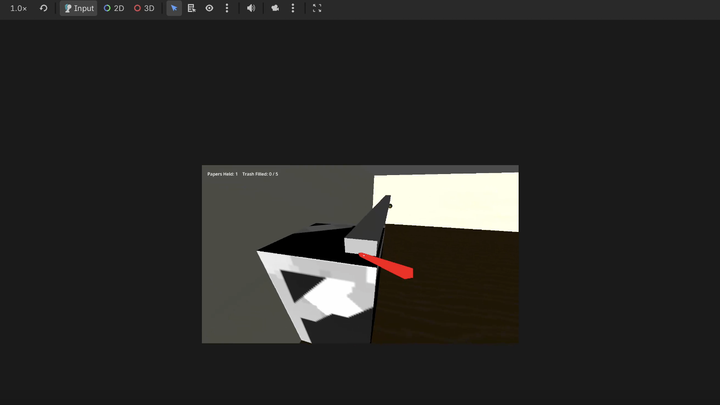Reset the game speed
This screenshot has height=405, width=720.
tap(43, 8)
